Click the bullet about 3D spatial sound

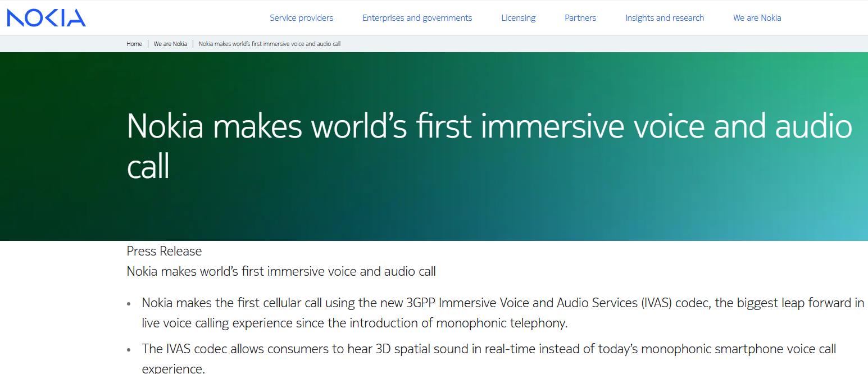point(489,358)
